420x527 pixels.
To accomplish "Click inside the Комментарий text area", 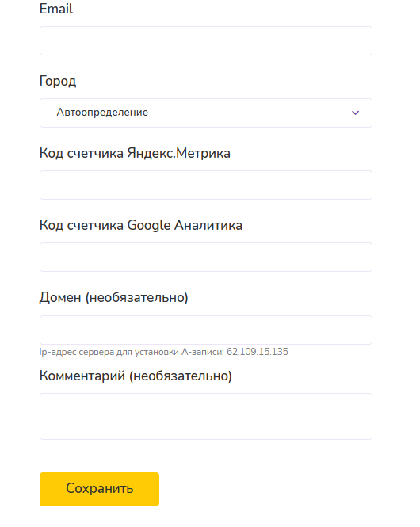I will (205, 416).
